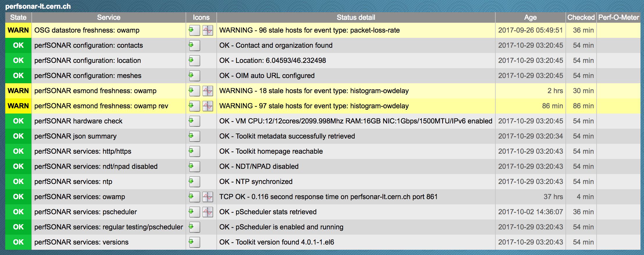
Task: Open perfSONAR configuration: meshes service
Action: (x=88, y=76)
